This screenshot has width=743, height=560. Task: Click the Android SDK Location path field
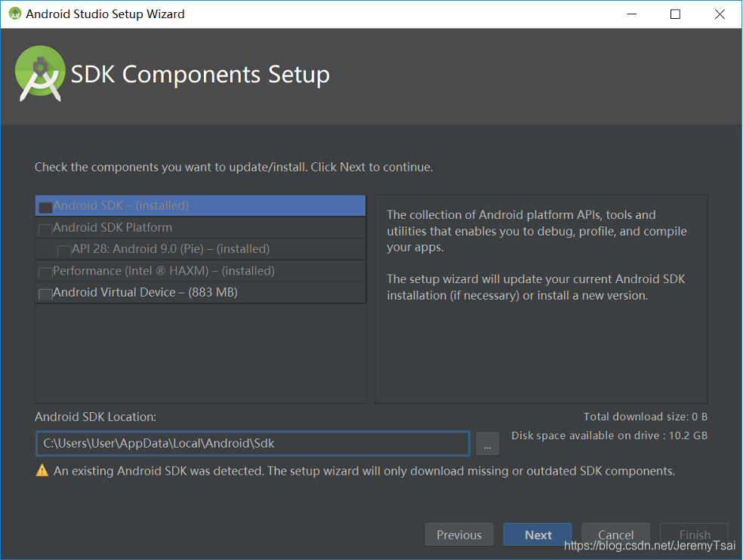252,444
